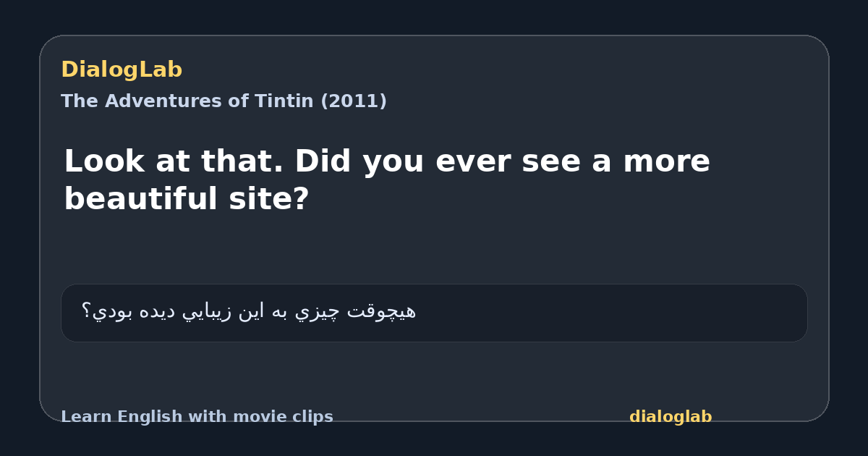This screenshot has width=868, height=456.
Task: Open the yellow dialoglab footer link
Action: point(671,417)
